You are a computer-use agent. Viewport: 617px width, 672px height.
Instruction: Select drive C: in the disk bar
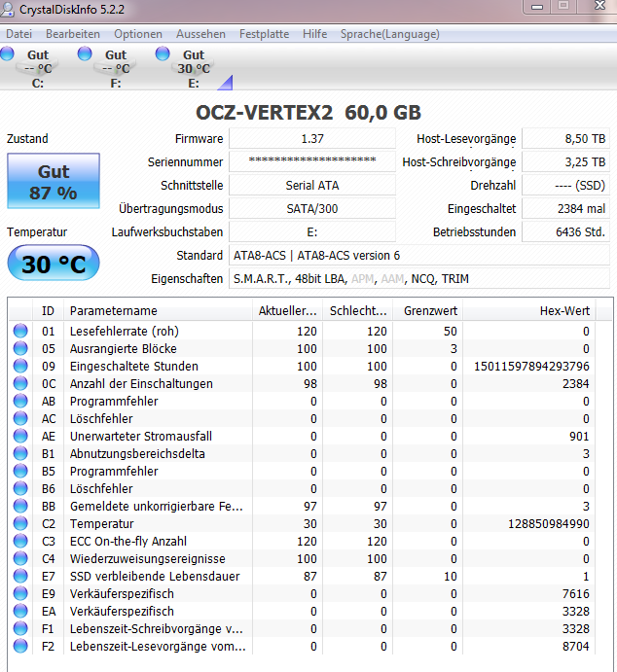tap(38, 69)
